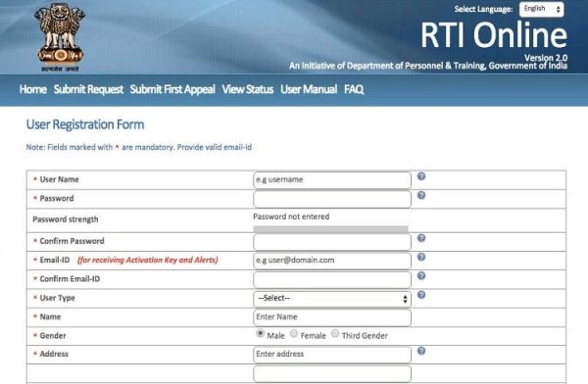The height and width of the screenshot is (384, 588).
Task: Select the Male gender radio button
Action: click(x=260, y=333)
